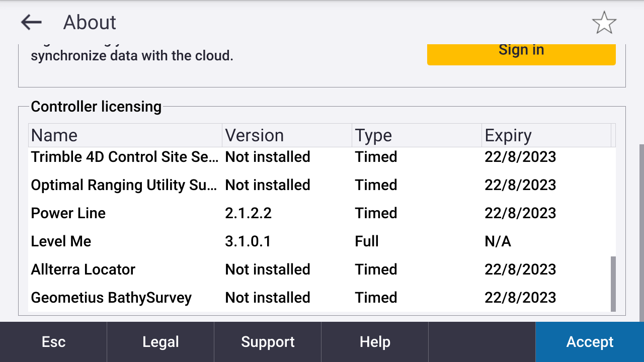
Task: Click Trimble 4D Control expiry date
Action: click(520, 157)
